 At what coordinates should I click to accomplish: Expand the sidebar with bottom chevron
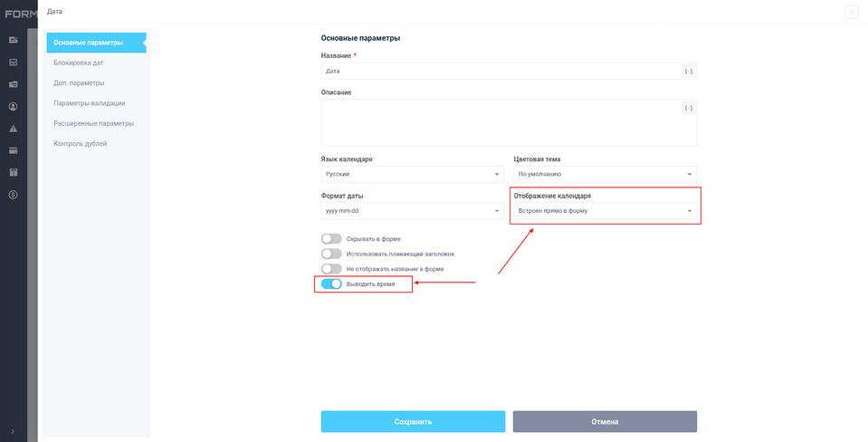click(13, 431)
